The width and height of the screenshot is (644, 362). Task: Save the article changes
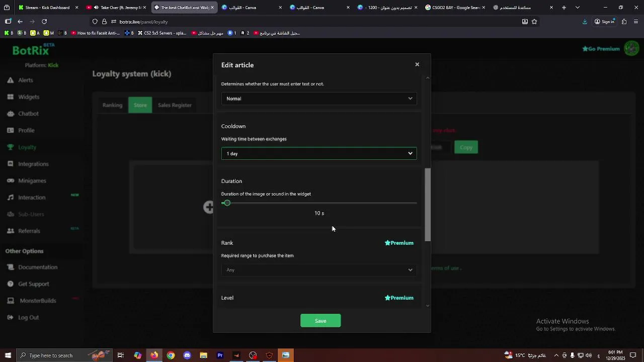click(320, 321)
